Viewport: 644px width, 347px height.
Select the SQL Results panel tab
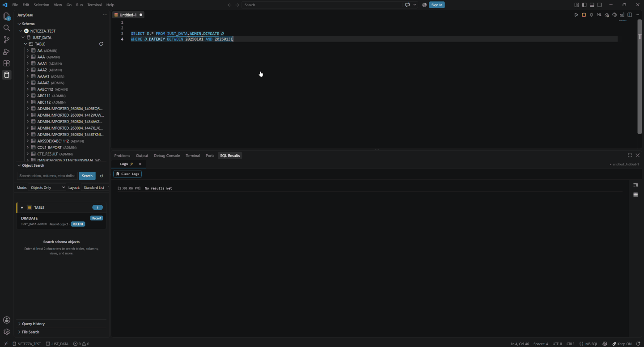230,156
